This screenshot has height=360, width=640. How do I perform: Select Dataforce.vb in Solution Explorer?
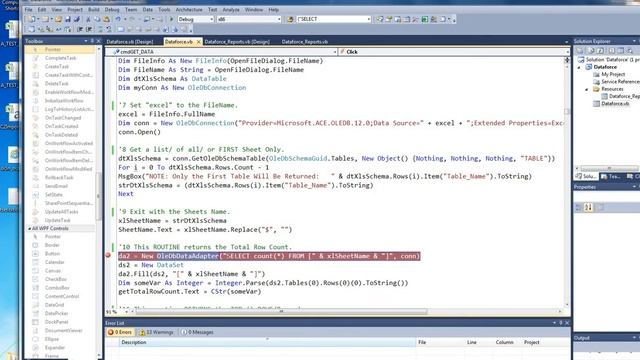[615, 104]
